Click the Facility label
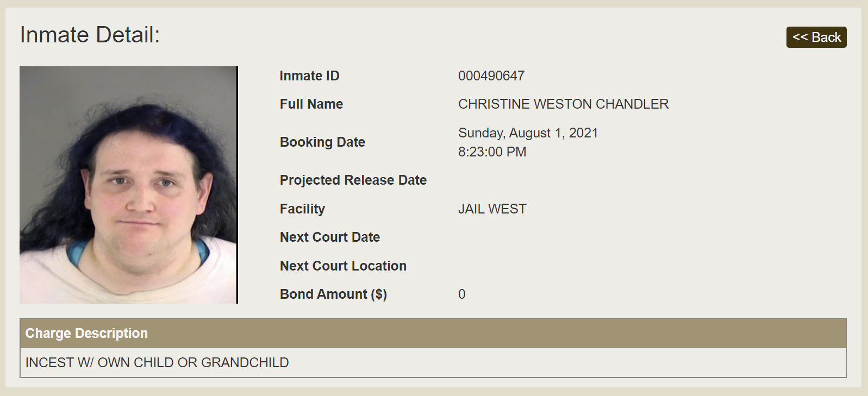 (x=302, y=209)
